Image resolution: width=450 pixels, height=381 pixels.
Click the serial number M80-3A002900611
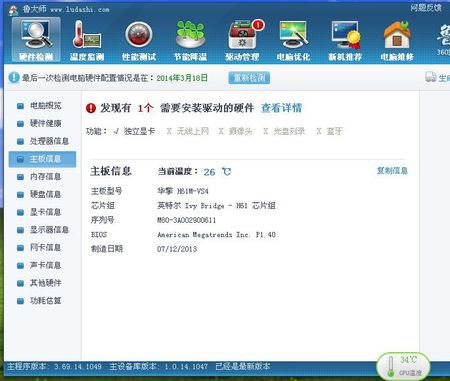[187, 220]
